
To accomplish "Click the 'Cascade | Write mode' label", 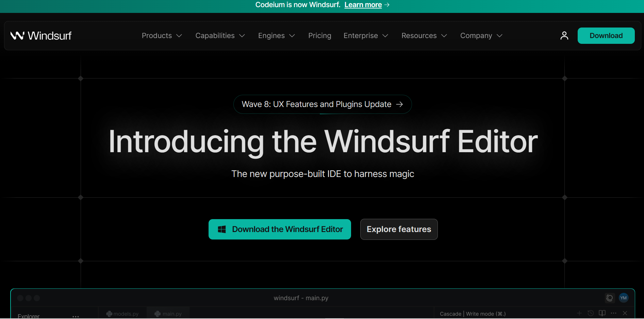I will click(473, 314).
